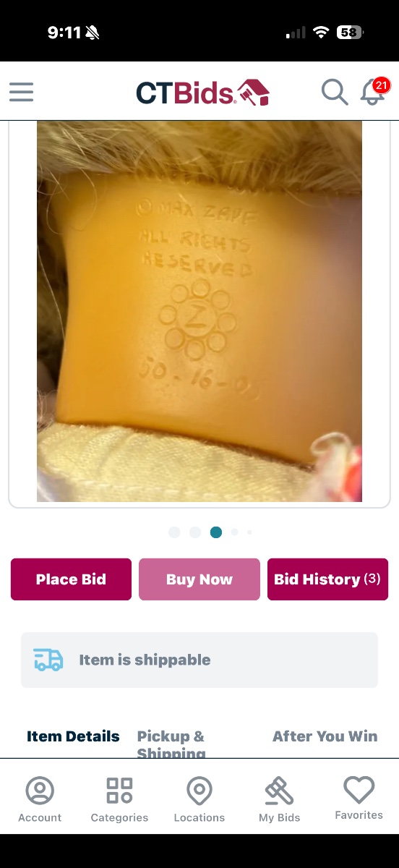The image size is (399, 868).
Task: Select the fourth image carousel dot
Action: pyautogui.click(x=234, y=532)
